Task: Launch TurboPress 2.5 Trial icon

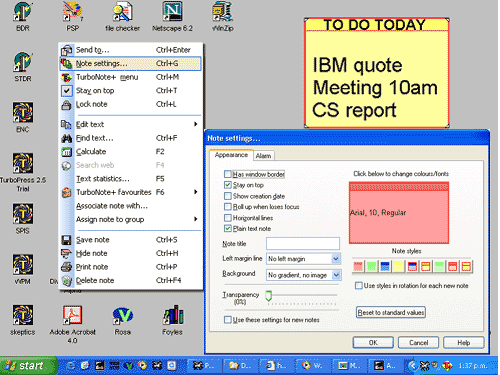Action: point(23,172)
